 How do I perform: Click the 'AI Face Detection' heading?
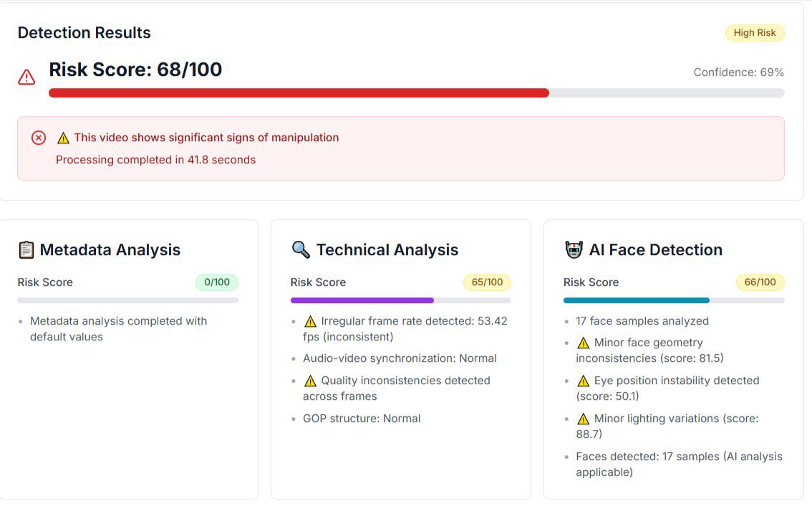click(x=656, y=250)
